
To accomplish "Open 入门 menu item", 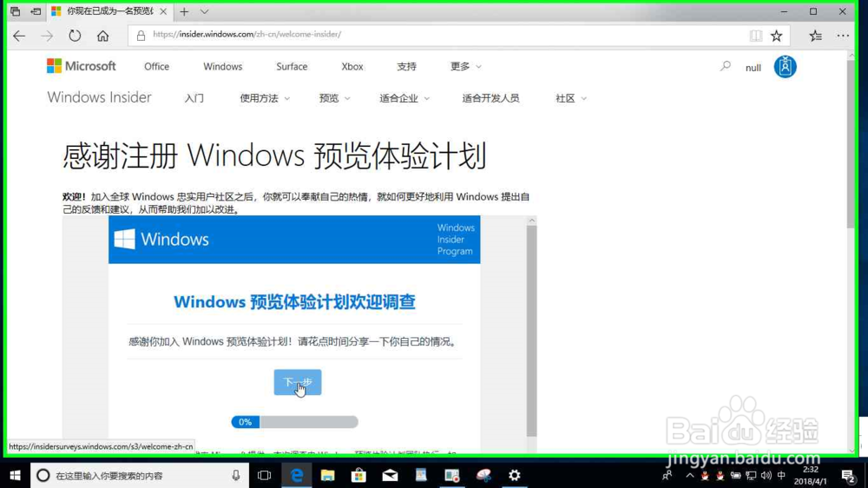I will click(194, 98).
